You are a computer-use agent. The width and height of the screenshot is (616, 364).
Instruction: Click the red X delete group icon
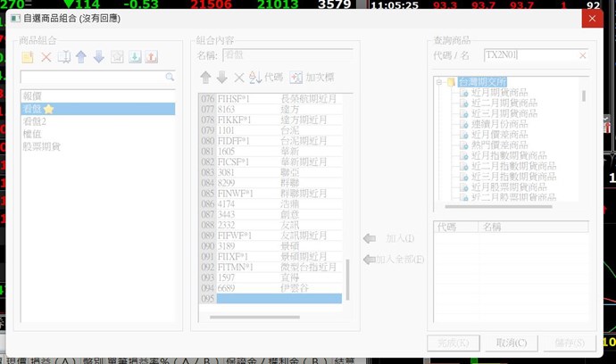click(x=46, y=57)
